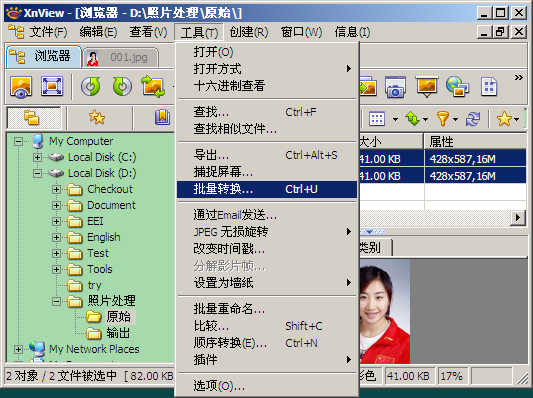Image resolution: width=533 pixels, height=398 pixels.
Task: Open the sort dropdown arrow beside green arrows
Action: click(425, 120)
